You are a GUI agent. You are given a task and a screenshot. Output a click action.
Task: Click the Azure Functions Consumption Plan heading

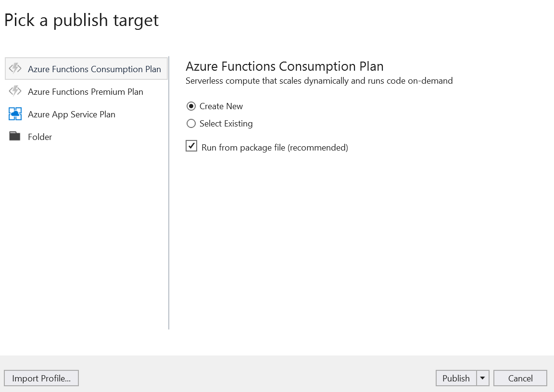[x=285, y=66]
